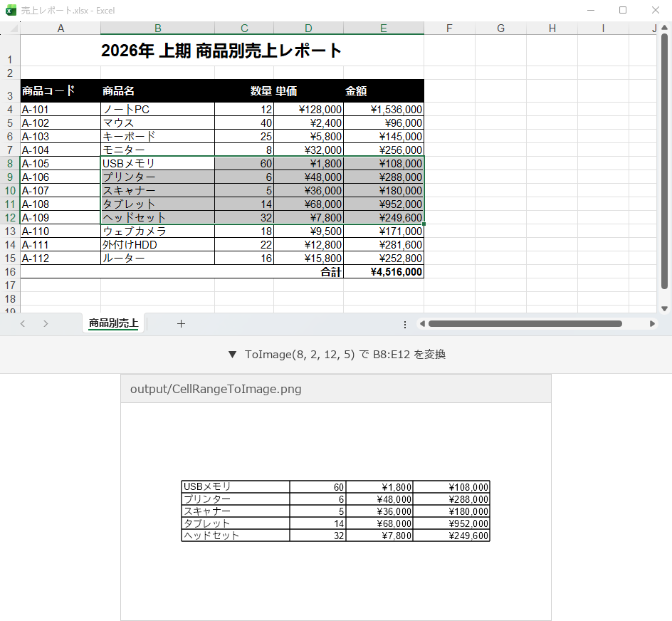Select cell A-101
The height and width of the screenshot is (621, 672).
pos(61,110)
